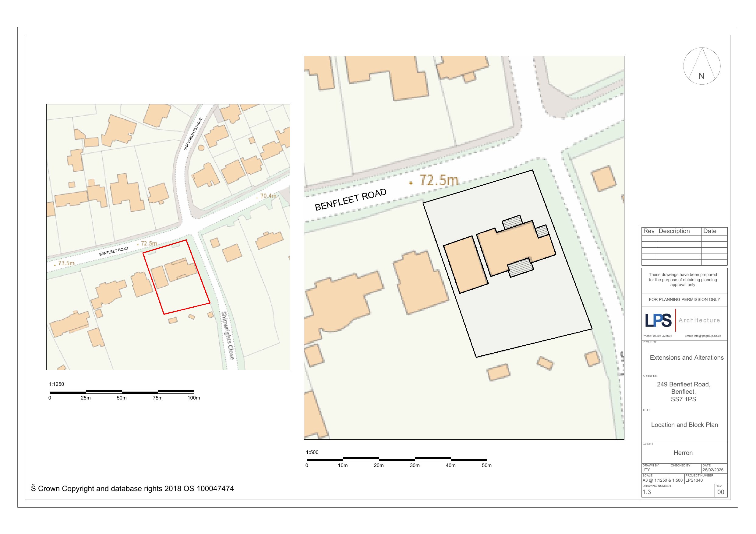This screenshot has height=534, width=756.
Task: Click the SHIPWRIGHTS DRIVE street label
Action: tap(193, 134)
